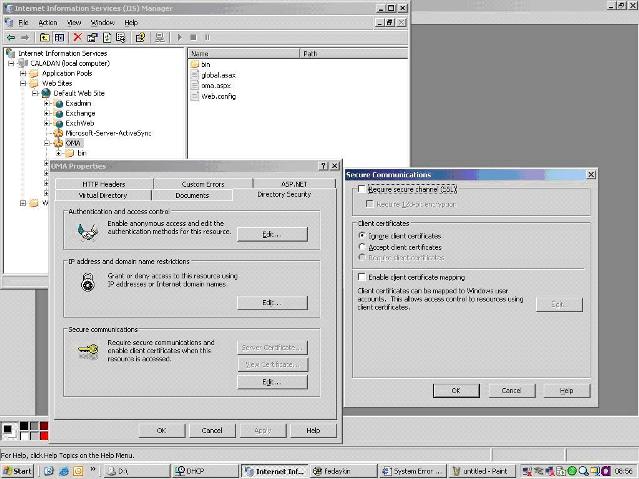Click the Help icon in IIS toolbar

[141, 37]
